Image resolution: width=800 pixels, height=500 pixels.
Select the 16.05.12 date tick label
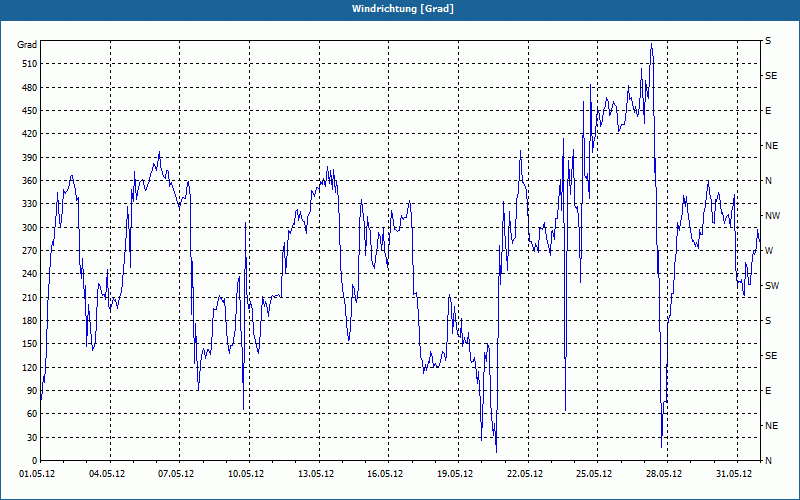coord(385,474)
